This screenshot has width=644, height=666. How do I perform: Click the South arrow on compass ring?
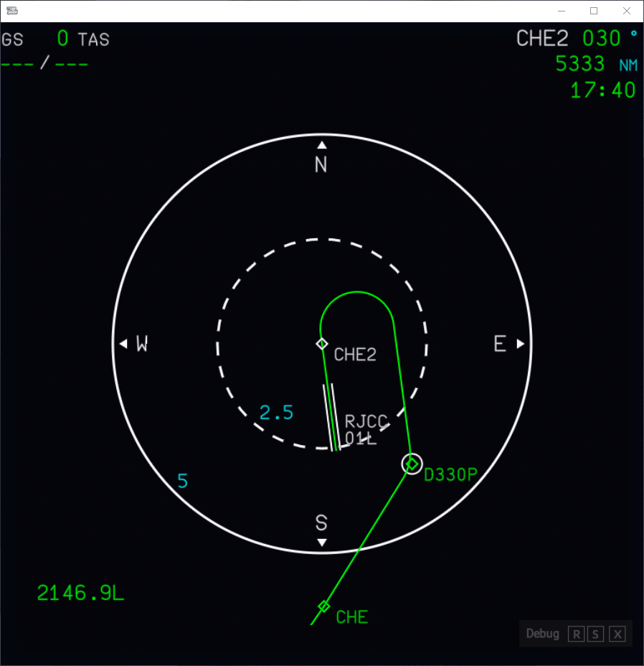pos(322,542)
